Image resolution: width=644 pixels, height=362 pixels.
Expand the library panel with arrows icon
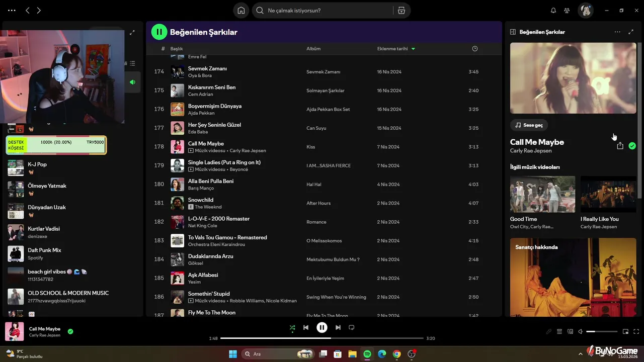click(x=132, y=32)
